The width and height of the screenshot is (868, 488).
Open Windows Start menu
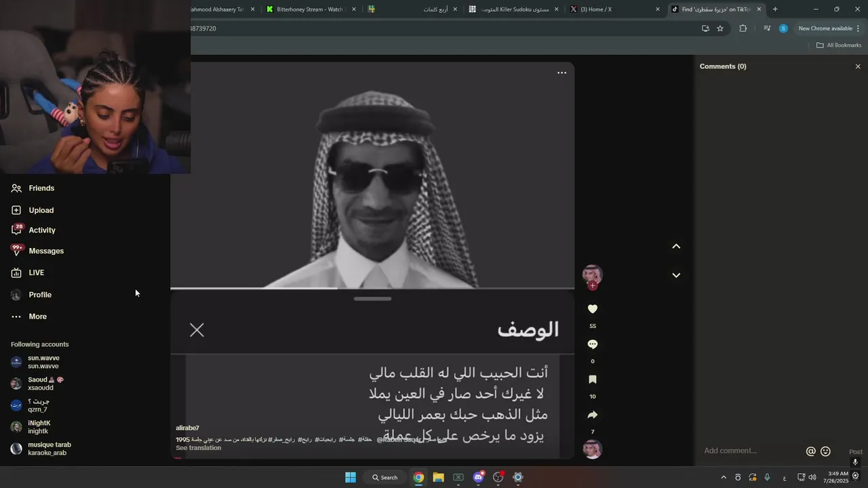pos(351,477)
